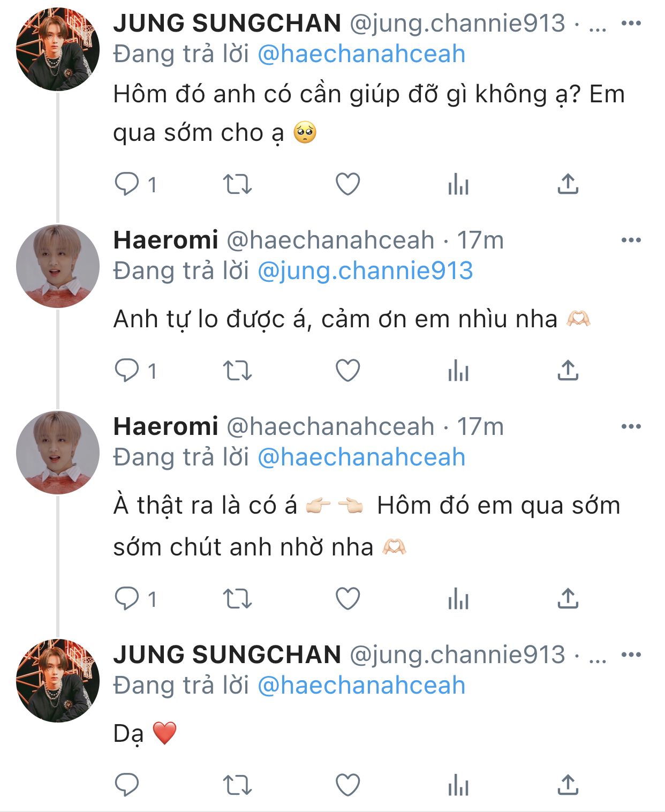Image resolution: width=665 pixels, height=812 pixels.
Task: Like the 'Dạ' heart reply tweet
Action: point(347,785)
